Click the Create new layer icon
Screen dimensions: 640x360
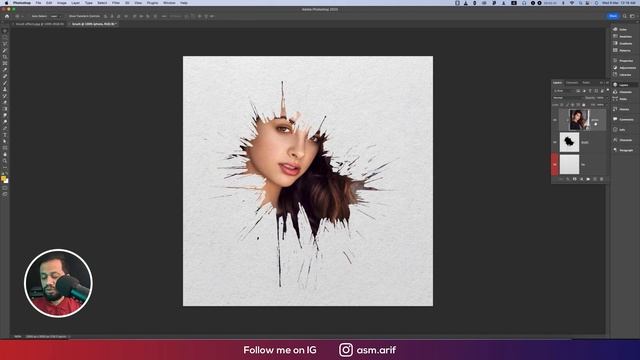point(595,179)
